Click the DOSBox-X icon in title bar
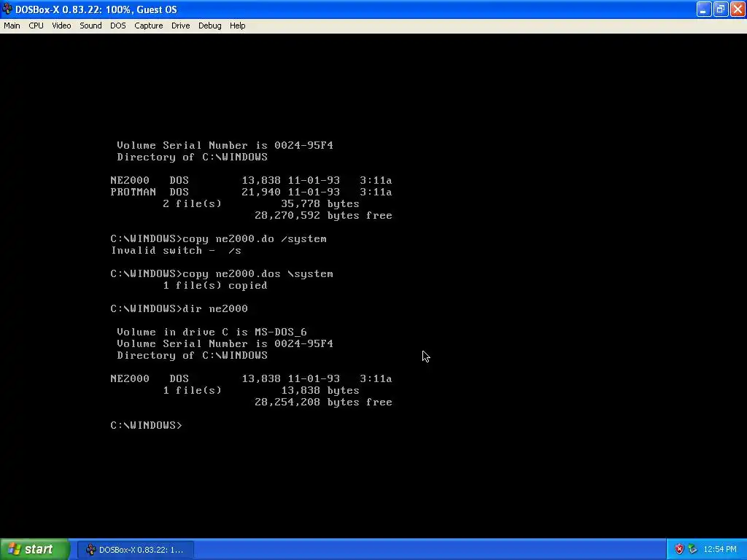The height and width of the screenshot is (560, 747). pyautogui.click(x=7, y=9)
